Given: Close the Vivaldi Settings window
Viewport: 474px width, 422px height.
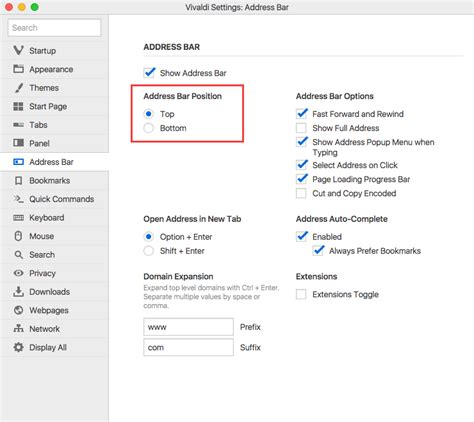Looking at the screenshot, I should pos(9,7).
